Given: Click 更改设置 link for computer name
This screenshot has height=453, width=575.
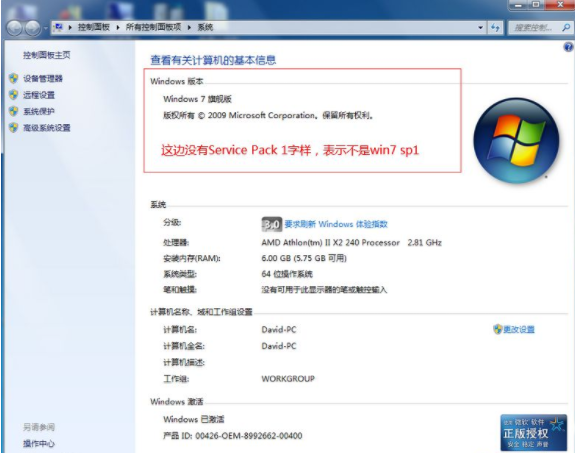Looking at the screenshot, I should [519, 329].
